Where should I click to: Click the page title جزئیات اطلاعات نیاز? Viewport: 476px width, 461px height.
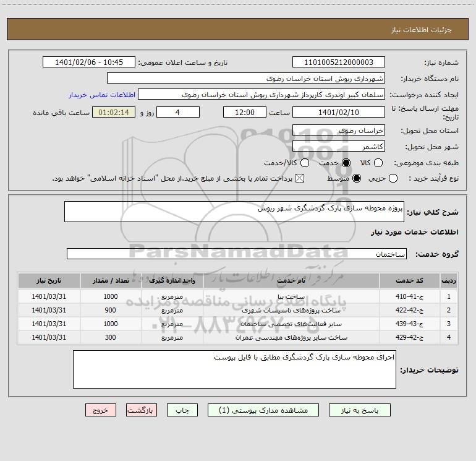pos(421,30)
